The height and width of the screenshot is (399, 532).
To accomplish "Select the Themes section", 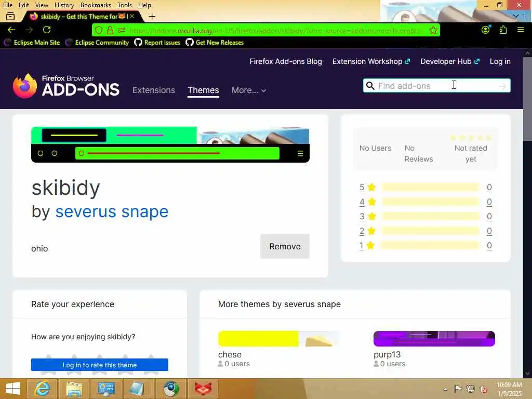I will click(x=203, y=90).
